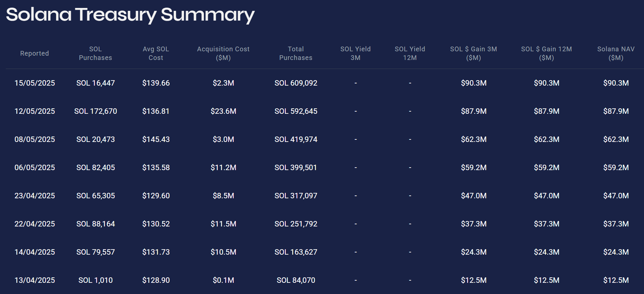Select the 13/04/2025 date cell
This screenshot has height=294, width=644.
[x=35, y=280]
